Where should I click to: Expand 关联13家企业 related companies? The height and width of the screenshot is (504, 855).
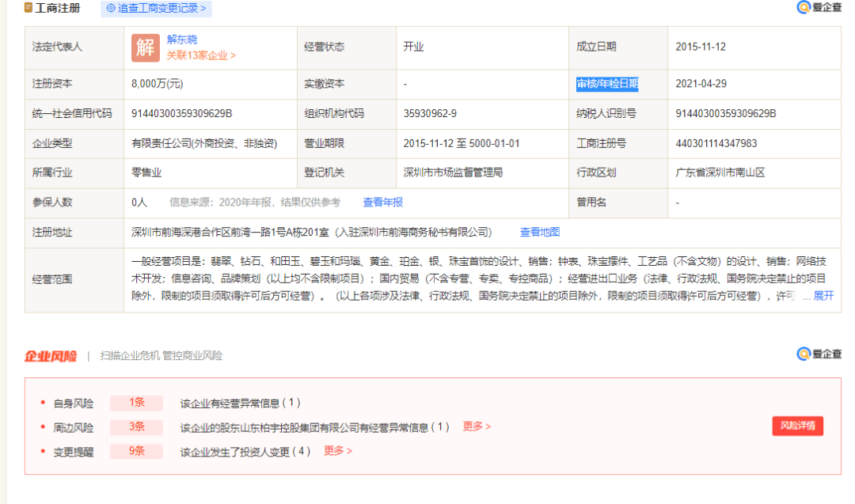tap(201, 55)
